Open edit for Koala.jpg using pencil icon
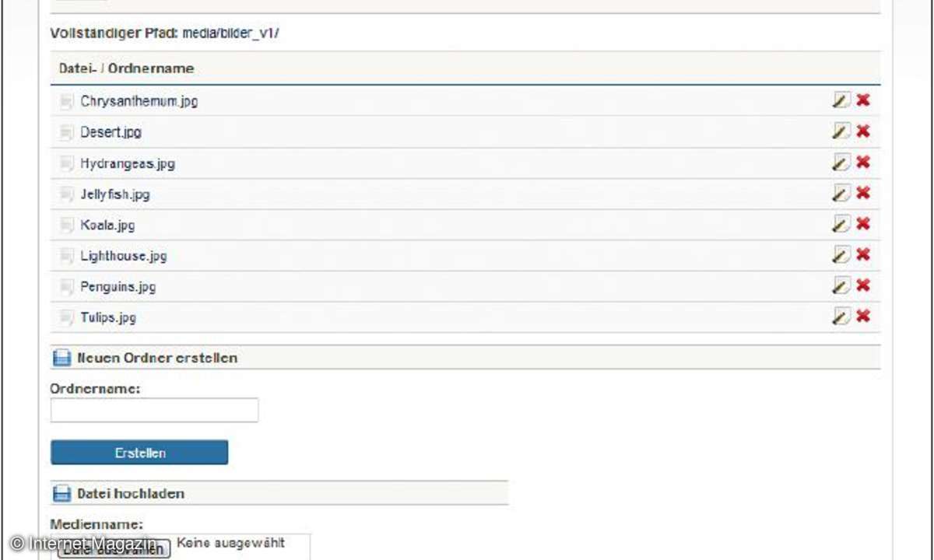Viewport: 934px width, 560px height. click(841, 224)
